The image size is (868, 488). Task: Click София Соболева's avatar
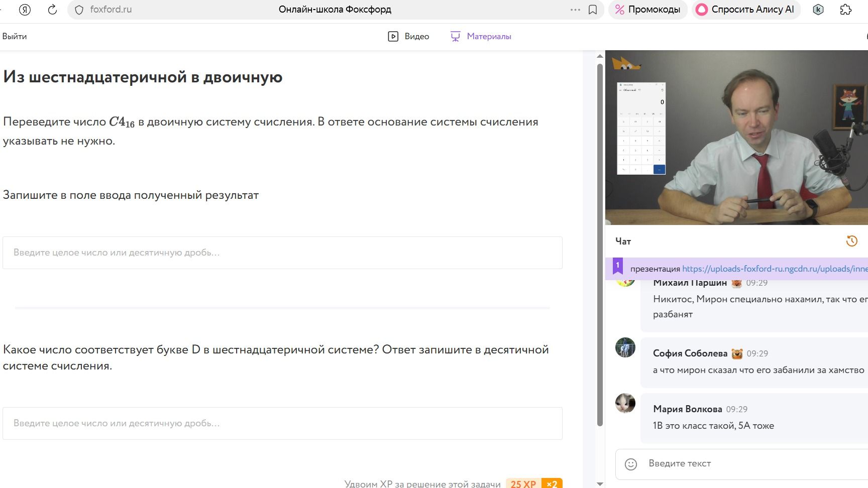point(625,347)
